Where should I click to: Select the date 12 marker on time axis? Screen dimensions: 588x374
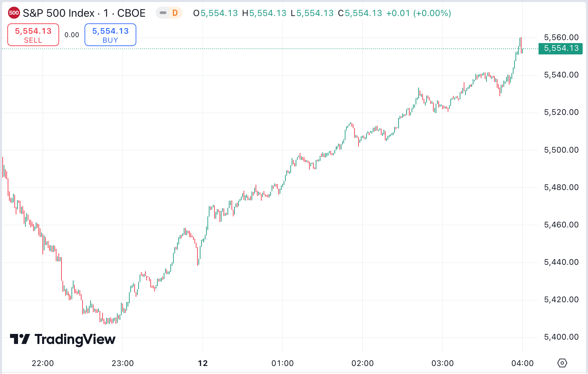(x=203, y=363)
